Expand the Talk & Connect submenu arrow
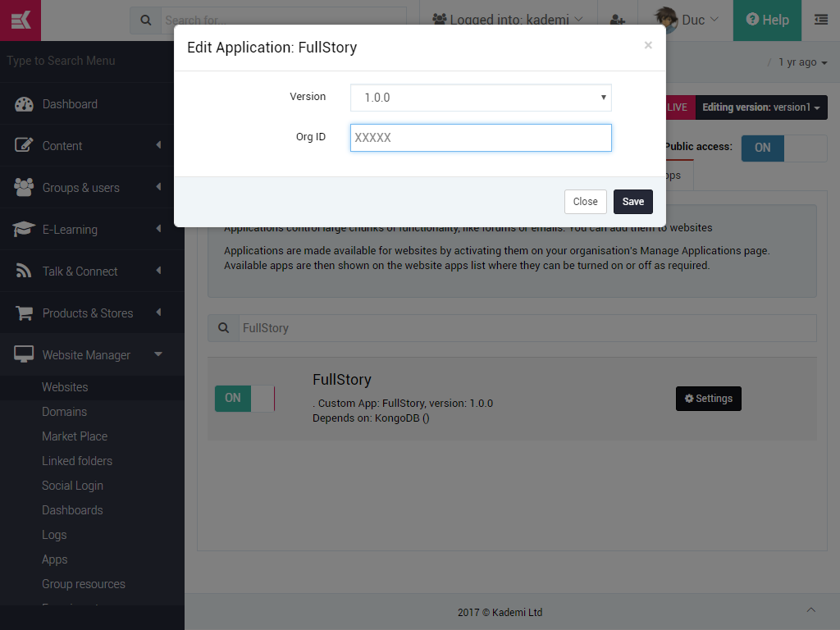This screenshot has width=840, height=630. pyautogui.click(x=158, y=271)
